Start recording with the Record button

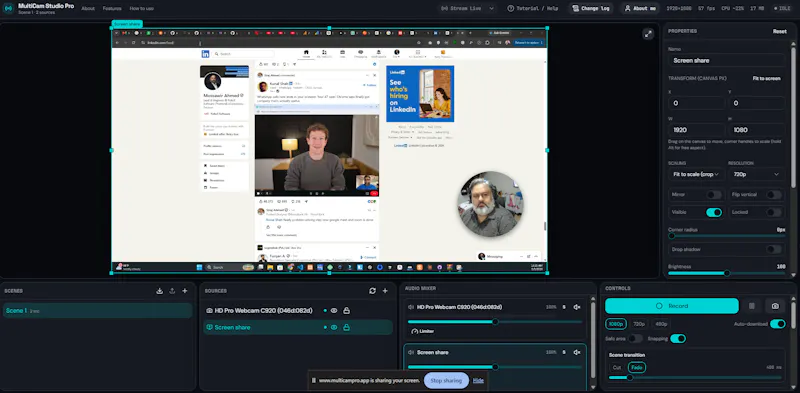point(671,306)
